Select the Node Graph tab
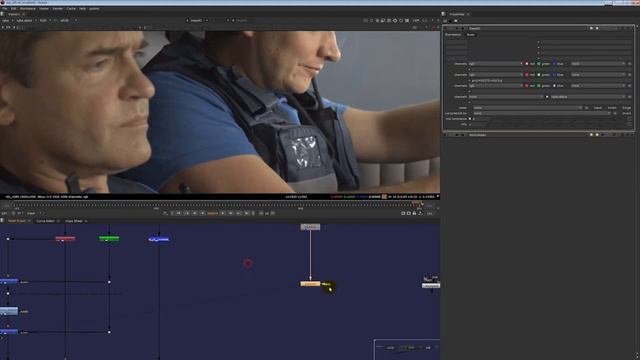The width and height of the screenshot is (640, 360). click(17, 221)
